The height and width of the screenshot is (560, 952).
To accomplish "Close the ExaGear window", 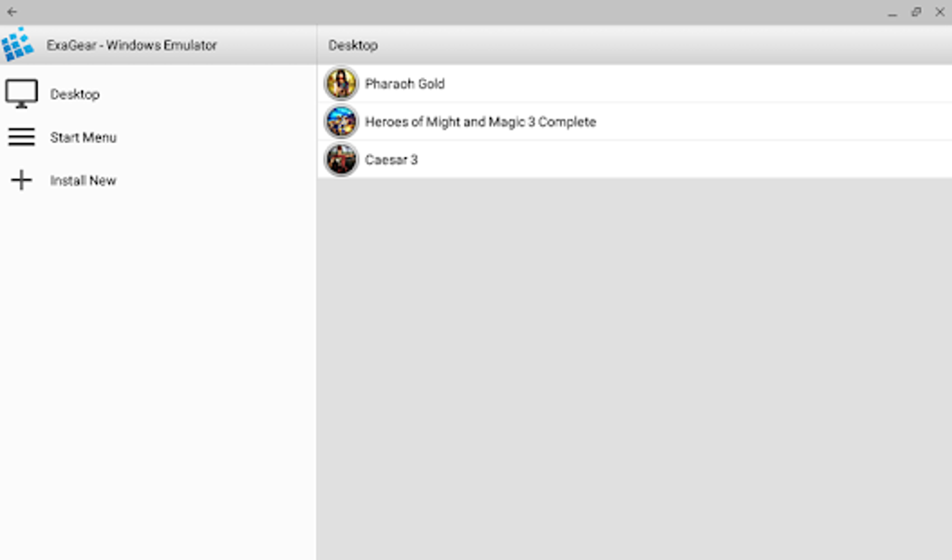I will point(940,12).
